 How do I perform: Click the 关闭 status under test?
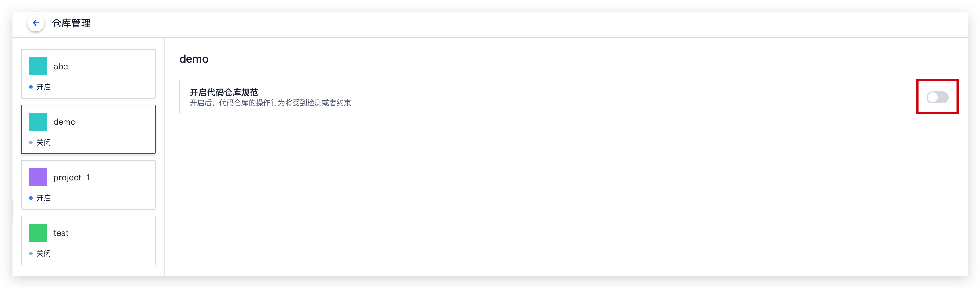click(x=43, y=254)
